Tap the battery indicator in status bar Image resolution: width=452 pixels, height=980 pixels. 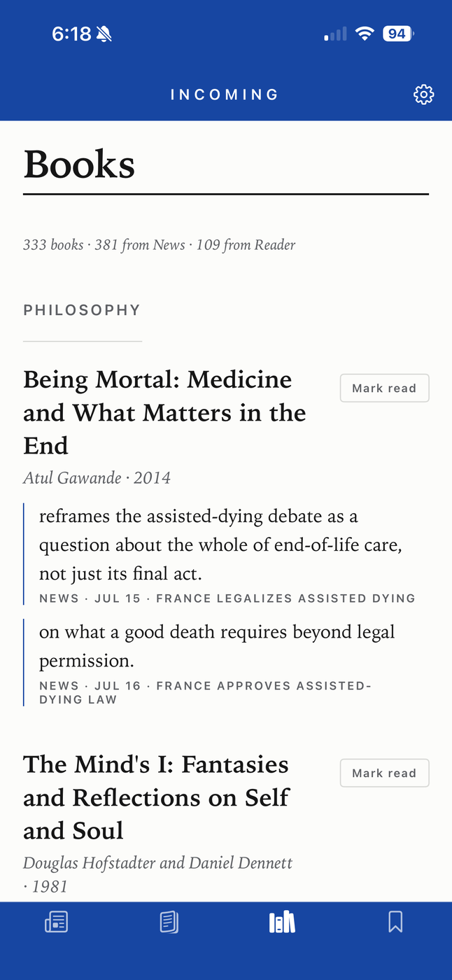click(x=399, y=34)
